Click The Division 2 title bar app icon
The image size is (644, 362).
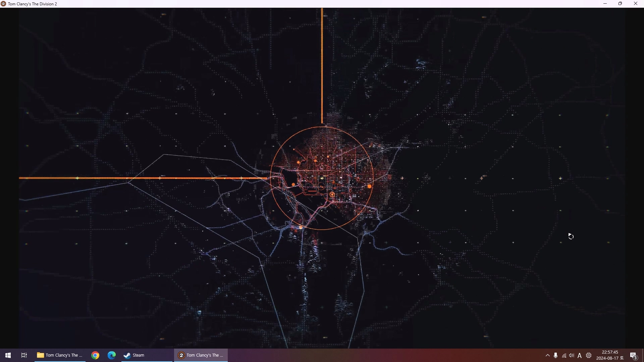pos(3,4)
